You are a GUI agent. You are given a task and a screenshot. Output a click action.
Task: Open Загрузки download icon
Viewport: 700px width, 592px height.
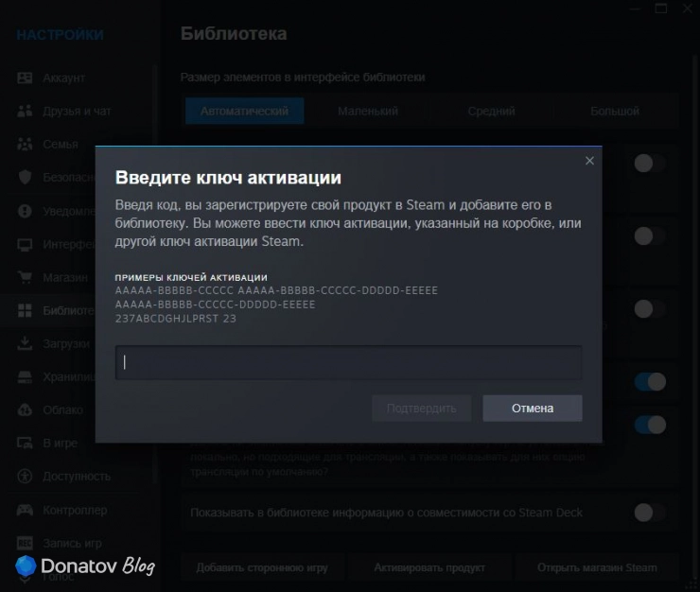pyautogui.click(x=25, y=343)
